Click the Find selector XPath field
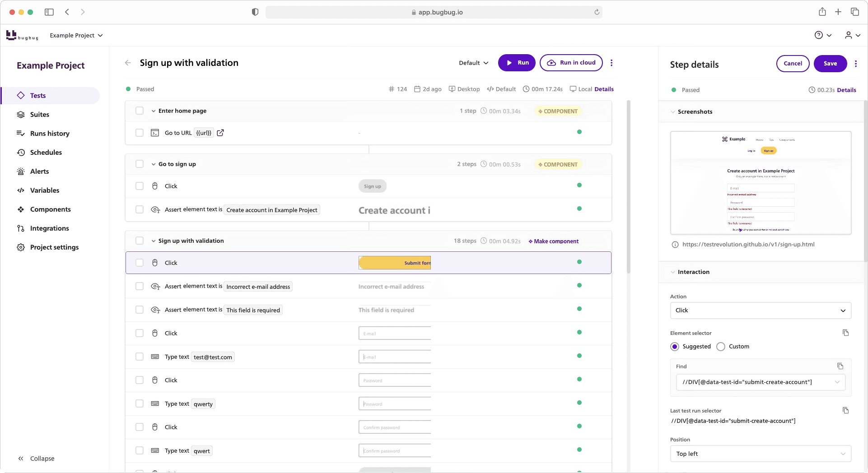The image size is (868, 473). pyautogui.click(x=761, y=382)
